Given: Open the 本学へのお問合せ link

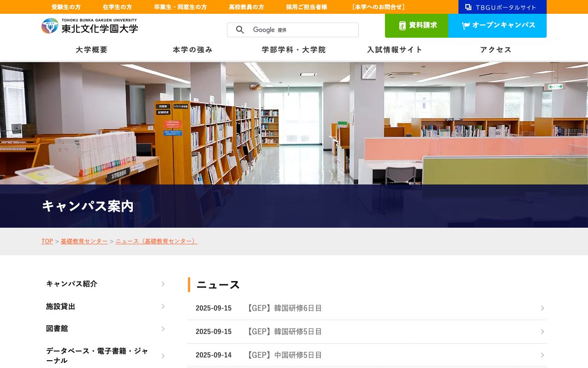Looking at the screenshot, I should pyautogui.click(x=378, y=7).
